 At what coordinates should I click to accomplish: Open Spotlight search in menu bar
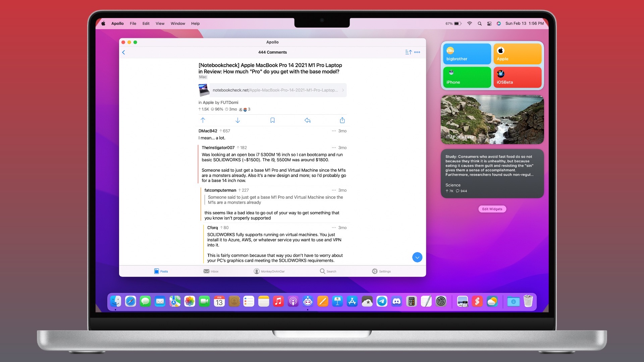click(480, 23)
